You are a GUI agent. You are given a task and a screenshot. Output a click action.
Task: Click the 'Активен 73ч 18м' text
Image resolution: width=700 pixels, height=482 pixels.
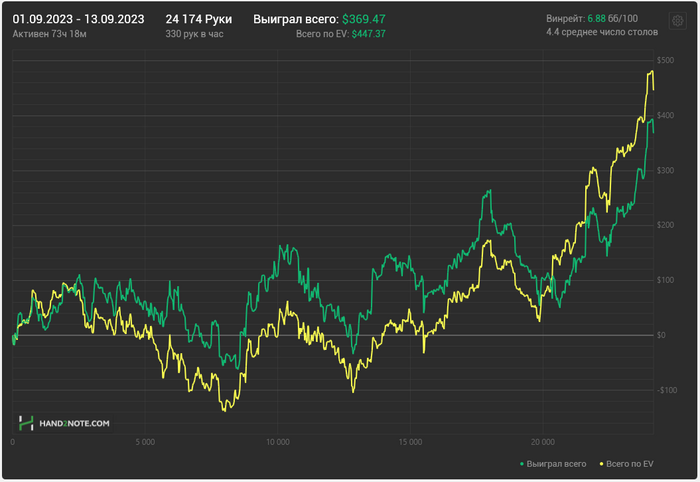(x=49, y=34)
